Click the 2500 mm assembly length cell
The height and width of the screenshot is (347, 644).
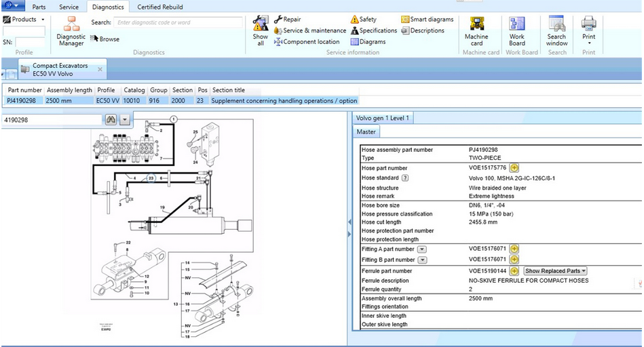click(69, 100)
